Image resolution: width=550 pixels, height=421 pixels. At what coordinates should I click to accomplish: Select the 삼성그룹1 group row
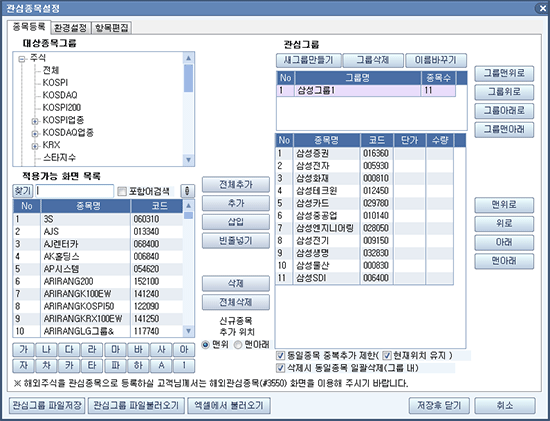(366, 91)
